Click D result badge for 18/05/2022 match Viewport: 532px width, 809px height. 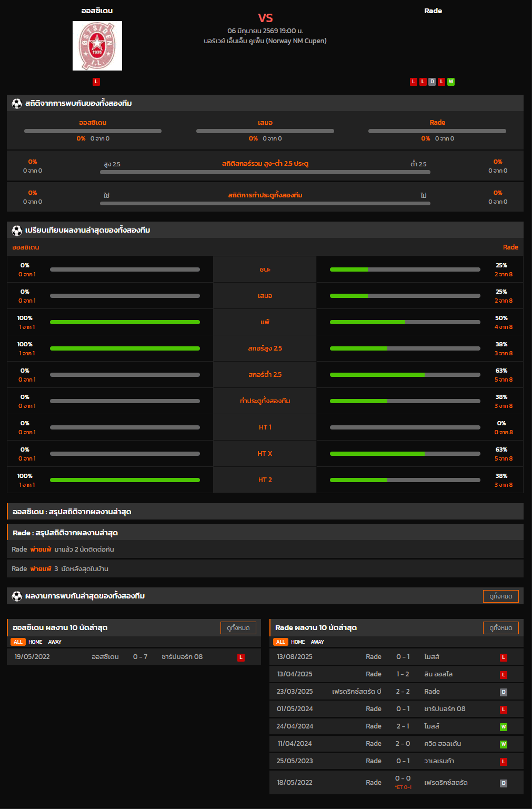[504, 783]
